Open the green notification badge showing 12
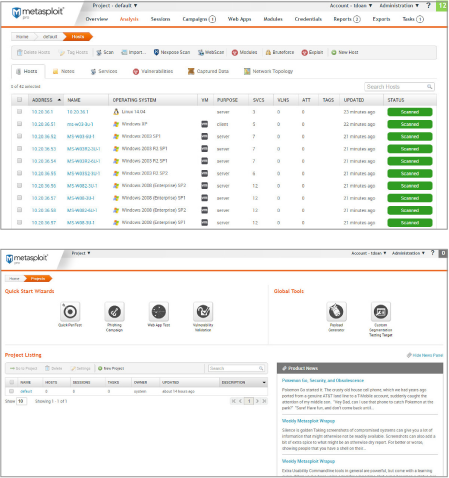Viewport: 449px width, 478px height. tap(442, 6)
